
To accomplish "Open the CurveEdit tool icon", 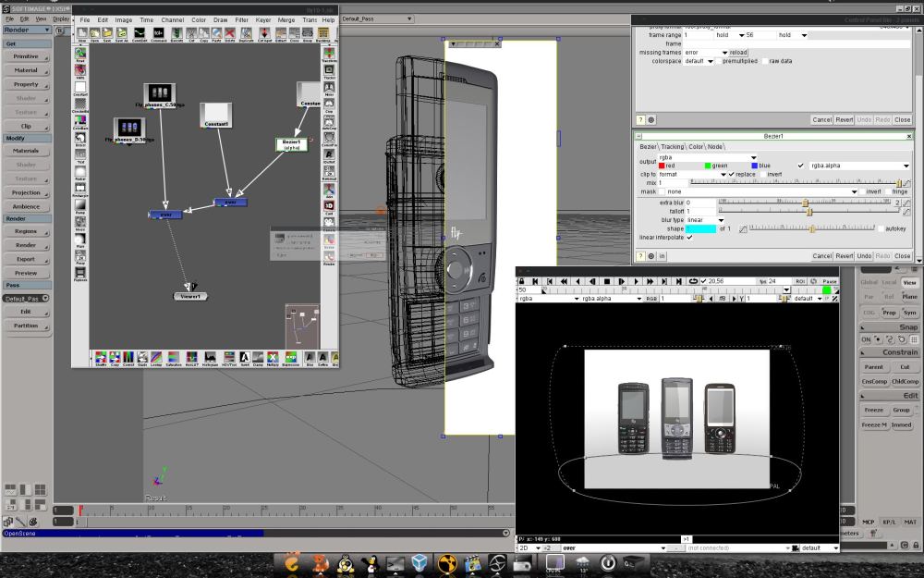I will pyautogui.click(x=140, y=33).
